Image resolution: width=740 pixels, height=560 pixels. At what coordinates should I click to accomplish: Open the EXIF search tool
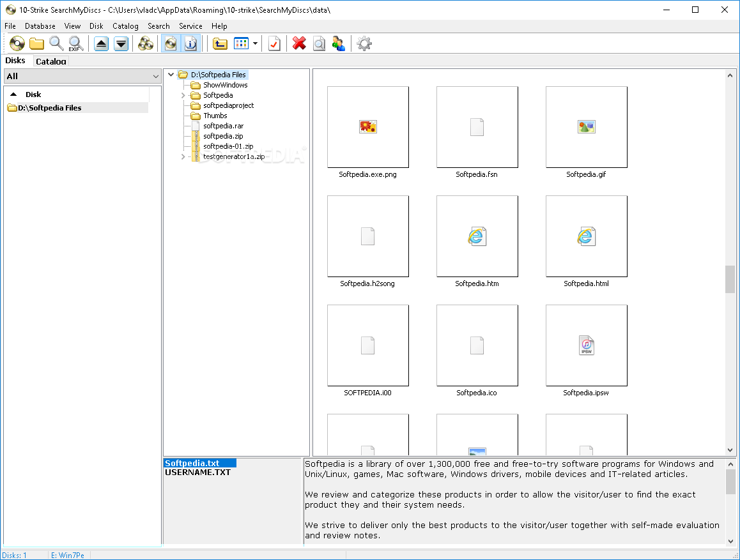tap(76, 44)
